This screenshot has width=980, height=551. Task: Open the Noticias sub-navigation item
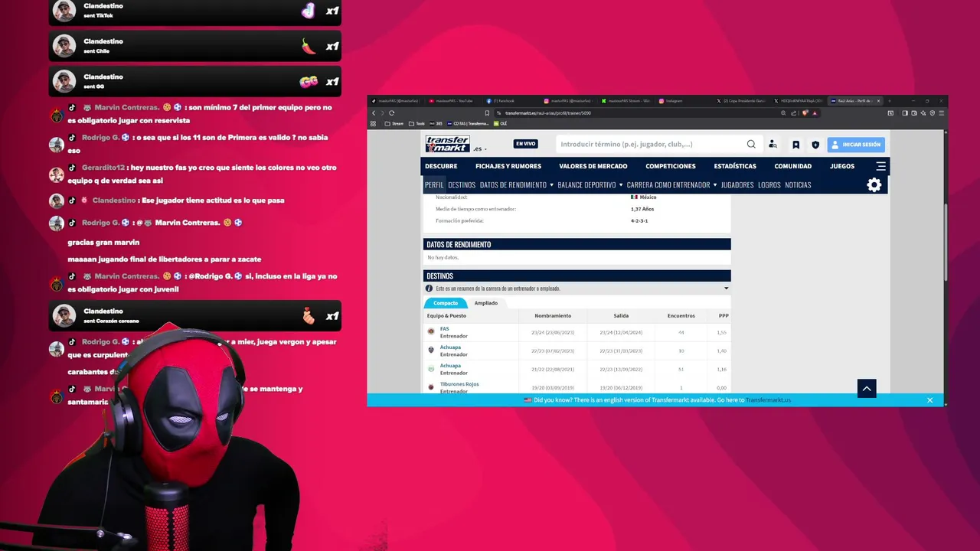[798, 184]
